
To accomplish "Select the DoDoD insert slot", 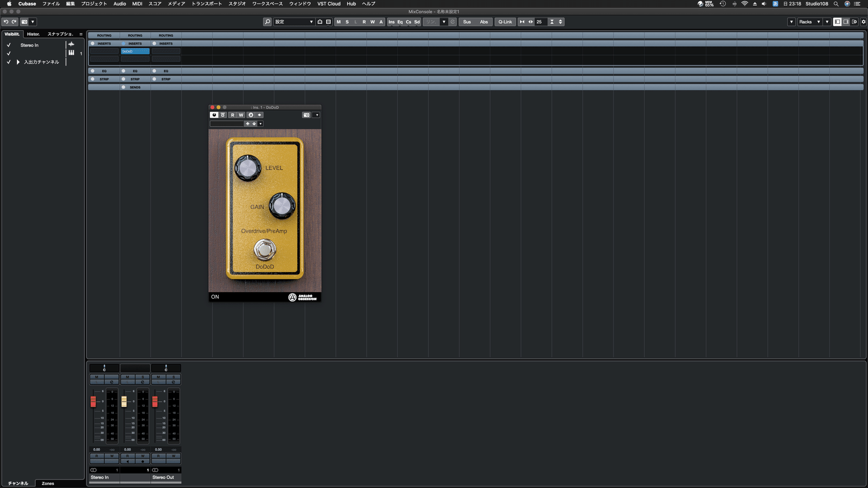I will click(x=135, y=51).
